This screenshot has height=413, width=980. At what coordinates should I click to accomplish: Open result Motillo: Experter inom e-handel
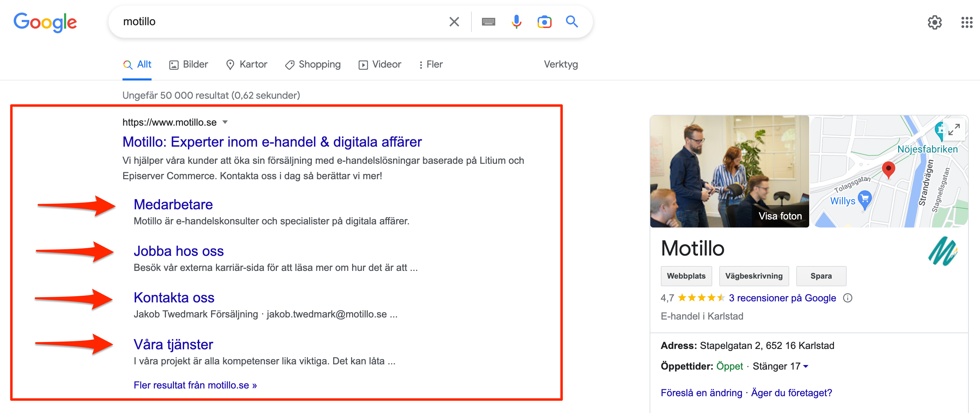pos(272,142)
